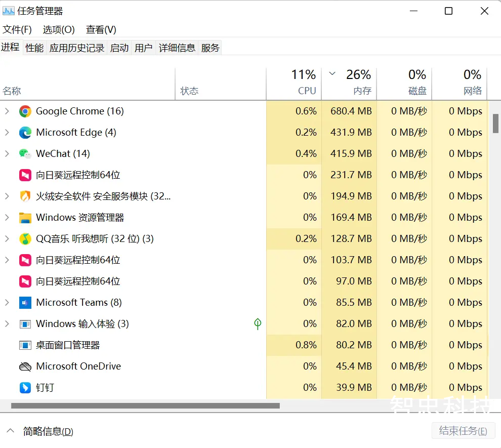
Task: Click the 194.9 MB memory cell
Action: point(349,196)
